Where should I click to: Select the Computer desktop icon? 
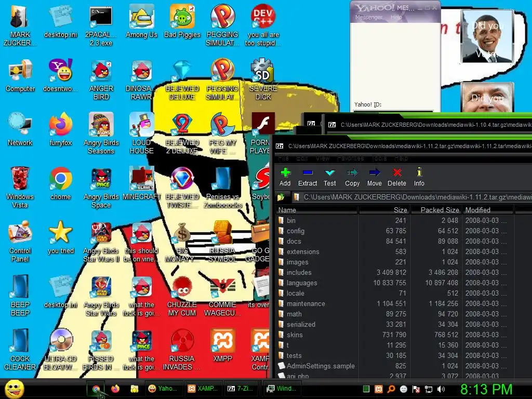point(20,75)
